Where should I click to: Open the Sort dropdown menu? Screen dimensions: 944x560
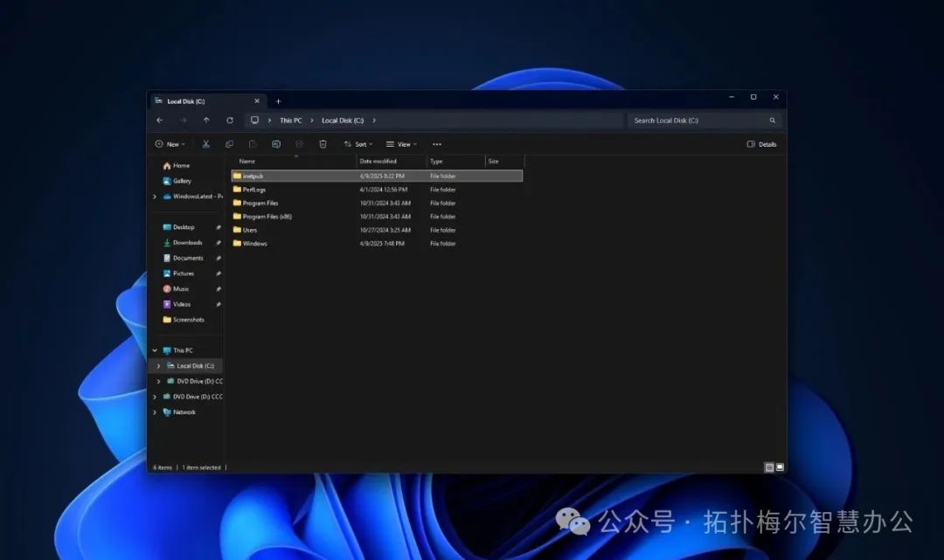(x=357, y=144)
